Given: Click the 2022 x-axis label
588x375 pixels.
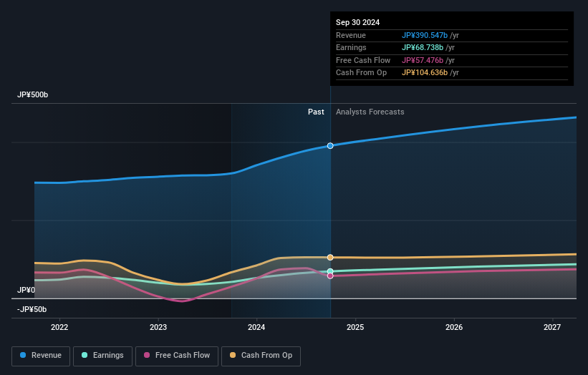Looking at the screenshot, I should (59, 327).
